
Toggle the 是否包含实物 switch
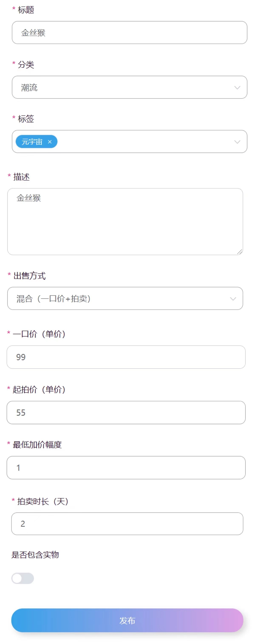click(x=23, y=578)
